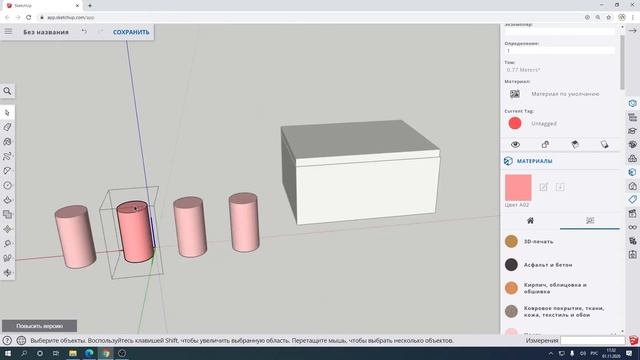Switch to in-model materials home tab

530,221
